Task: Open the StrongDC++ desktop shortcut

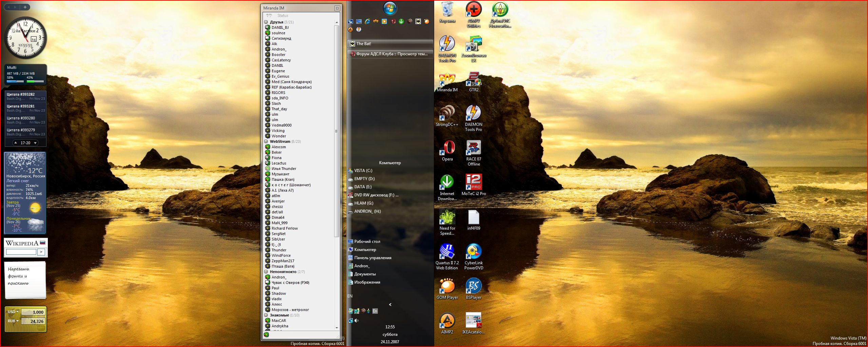Action: tap(447, 113)
